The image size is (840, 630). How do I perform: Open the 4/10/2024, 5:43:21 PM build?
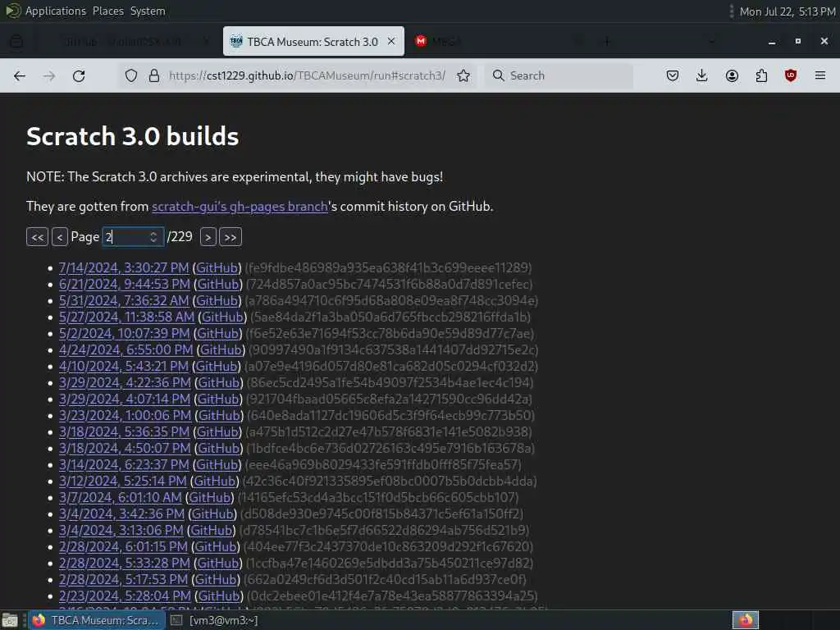[x=124, y=366]
